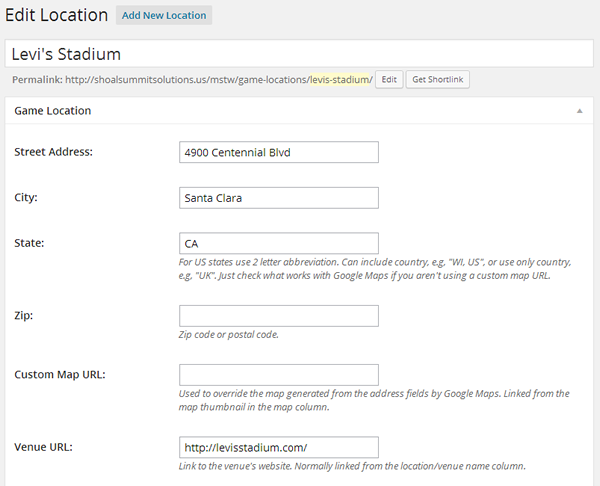Click the City label text
The height and width of the screenshot is (486, 600).
click(26, 197)
